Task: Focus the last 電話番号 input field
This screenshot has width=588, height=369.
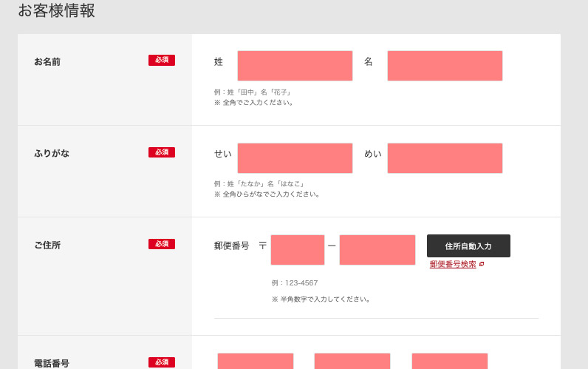Action: (450, 361)
